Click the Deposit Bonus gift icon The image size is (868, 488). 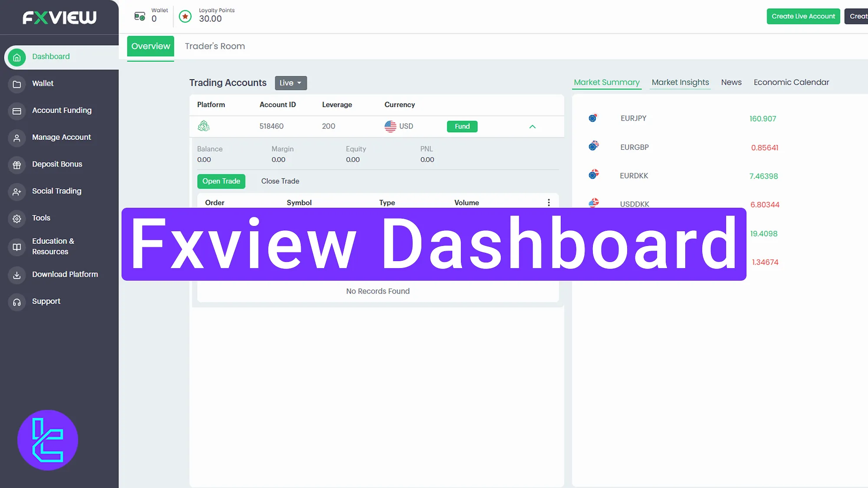[17, 165]
